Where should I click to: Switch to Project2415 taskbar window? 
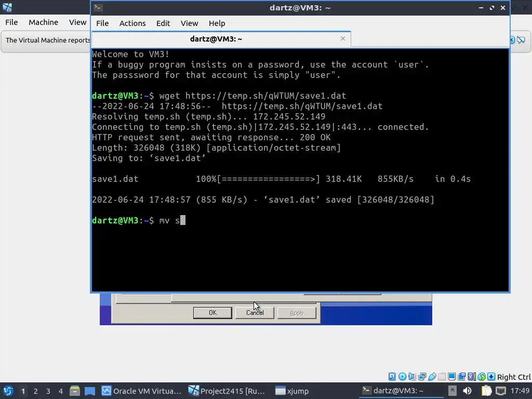tap(228, 391)
